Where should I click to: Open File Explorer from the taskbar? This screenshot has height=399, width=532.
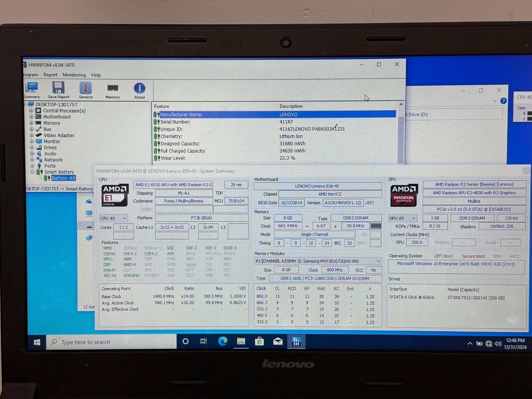point(241,341)
